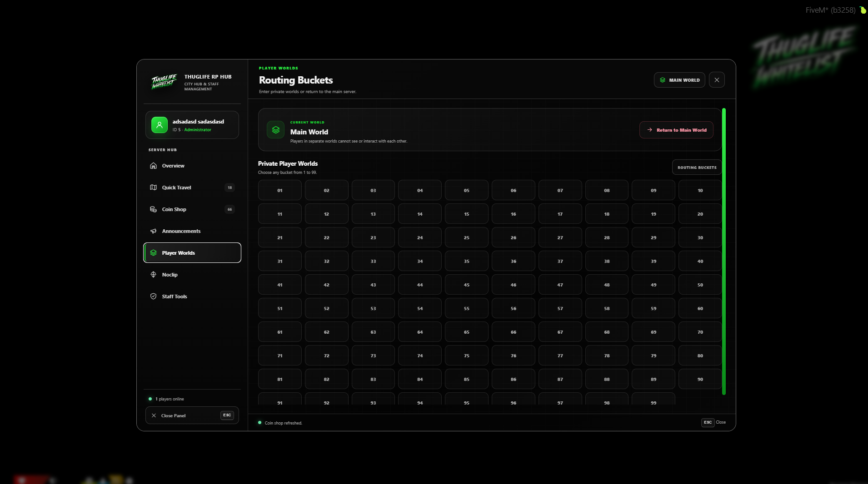The width and height of the screenshot is (868, 484).
Task: Click Return to Main World
Action: click(x=676, y=130)
